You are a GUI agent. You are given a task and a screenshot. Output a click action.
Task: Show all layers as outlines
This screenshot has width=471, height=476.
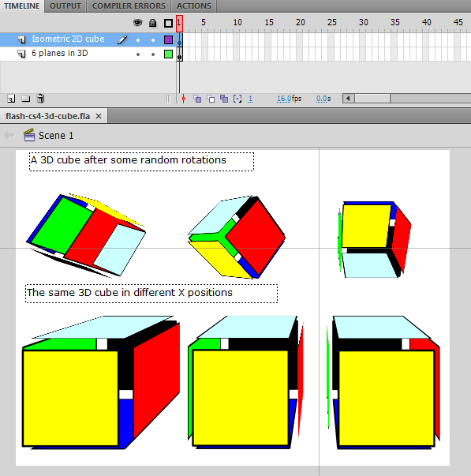pyautogui.click(x=168, y=23)
